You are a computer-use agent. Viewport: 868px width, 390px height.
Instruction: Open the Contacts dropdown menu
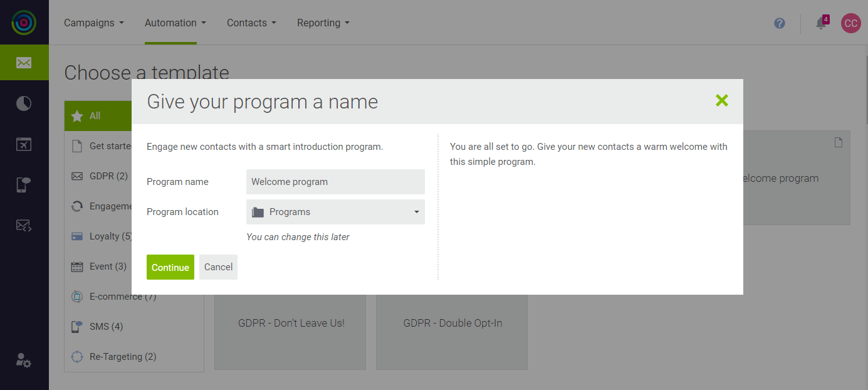(x=251, y=23)
